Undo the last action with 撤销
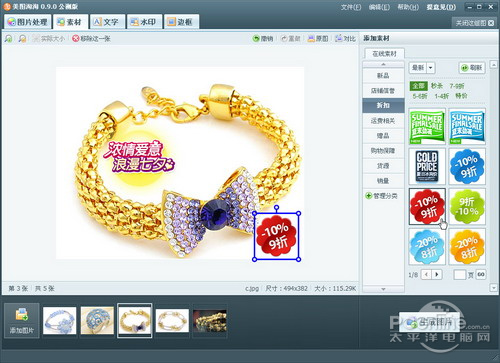This screenshot has width=500, height=363. pyautogui.click(x=263, y=39)
